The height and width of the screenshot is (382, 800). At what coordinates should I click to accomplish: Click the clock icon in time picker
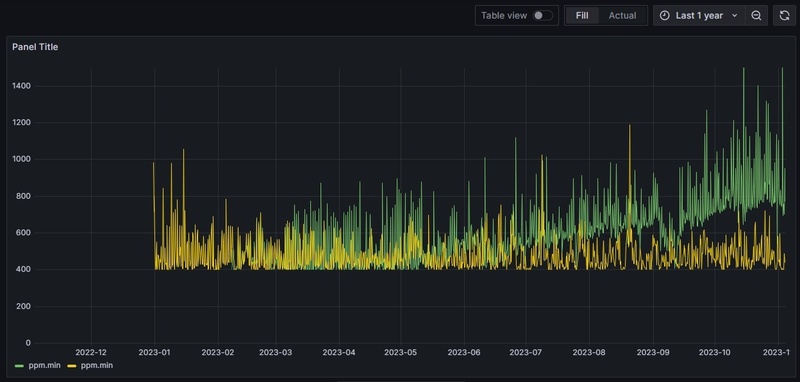[x=664, y=15]
